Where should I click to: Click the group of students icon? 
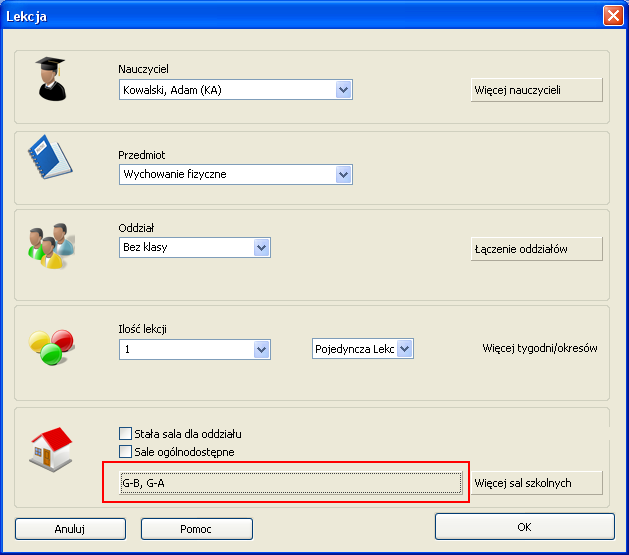(x=51, y=245)
